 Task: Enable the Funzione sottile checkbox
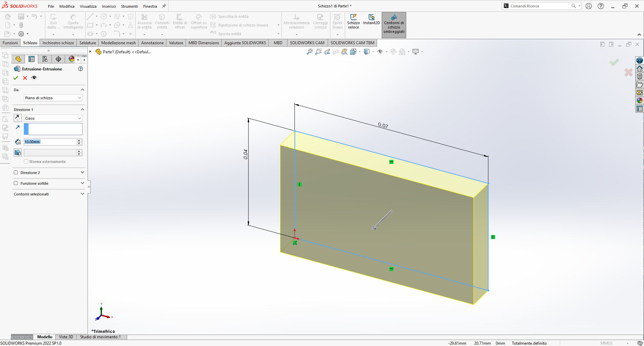point(16,183)
